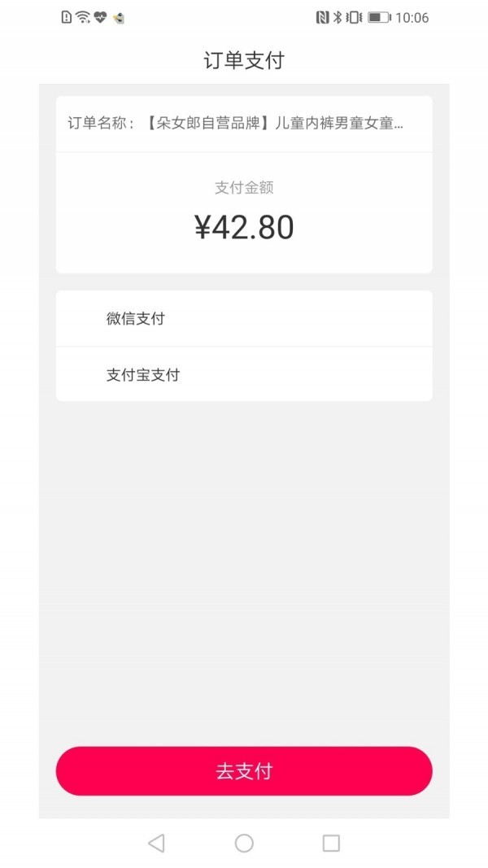
Task: Tap the ¥42.80 payment amount
Action: pos(244,228)
